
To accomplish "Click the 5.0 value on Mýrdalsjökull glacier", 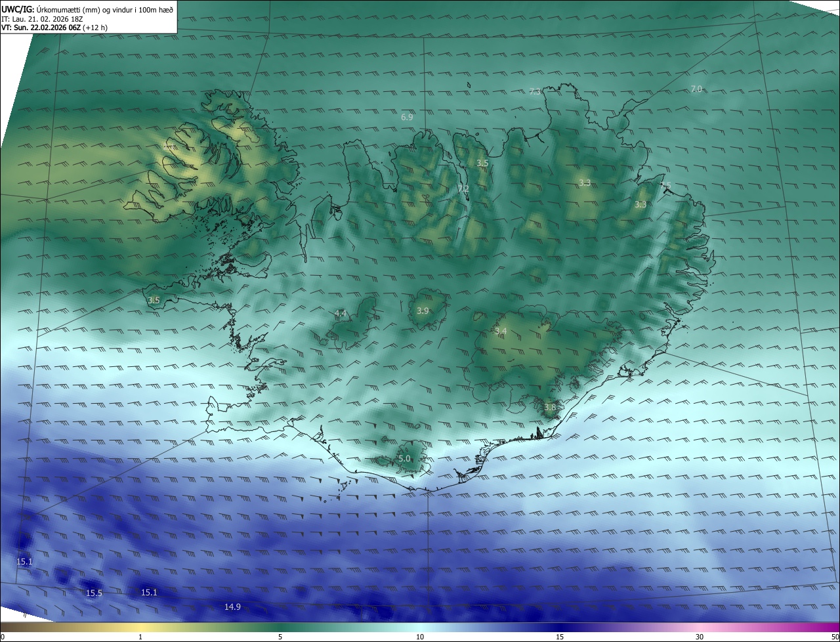I will [404, 458].
